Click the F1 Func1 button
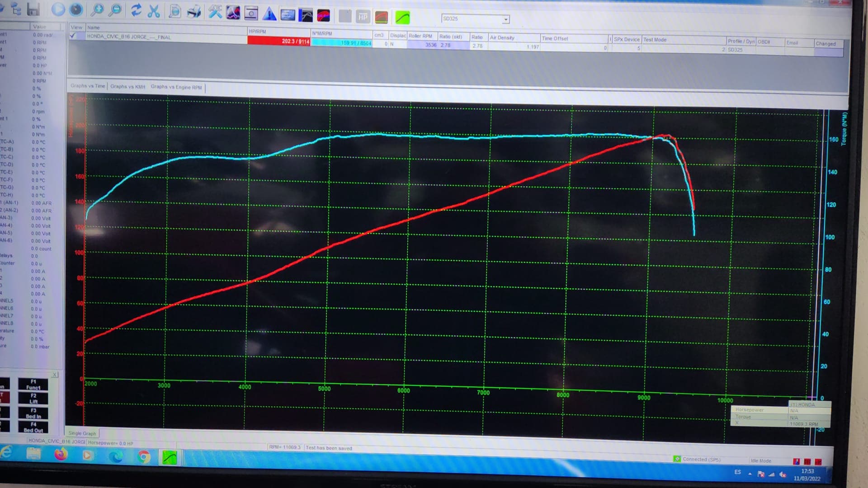 point(33,385)
